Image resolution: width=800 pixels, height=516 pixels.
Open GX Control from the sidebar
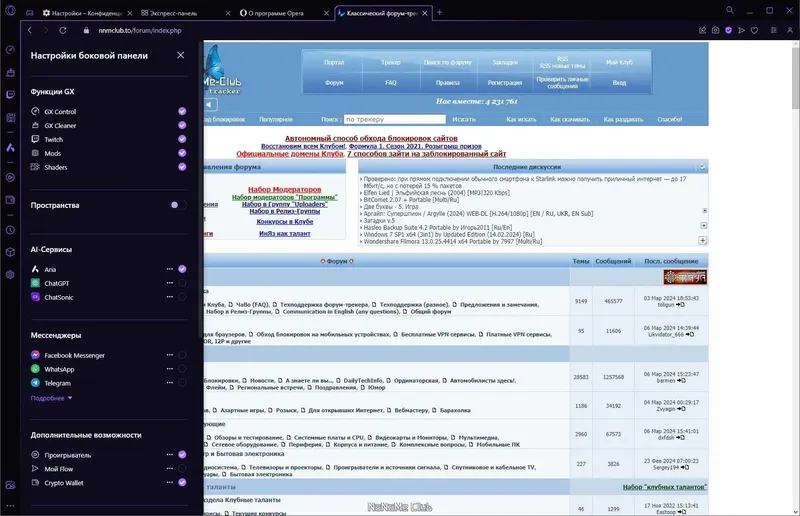pyautogui.click(x=10, y=50)
